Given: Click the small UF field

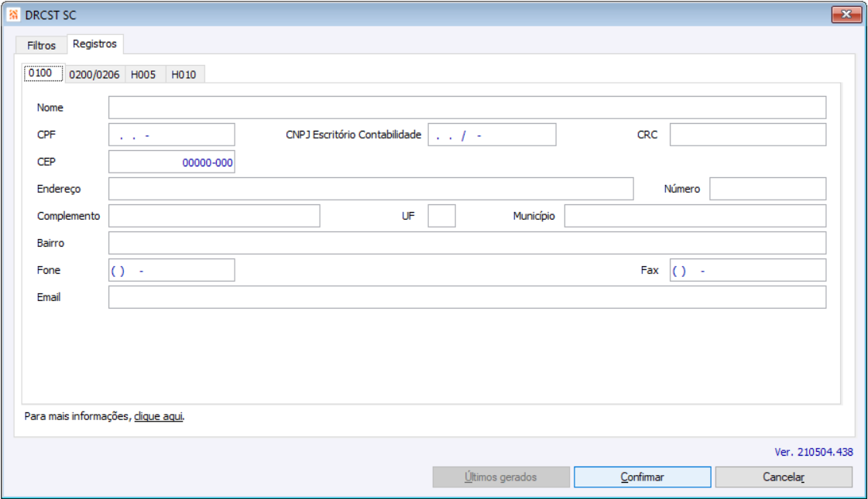Looking at the screenshot, I should pos(442,216).
